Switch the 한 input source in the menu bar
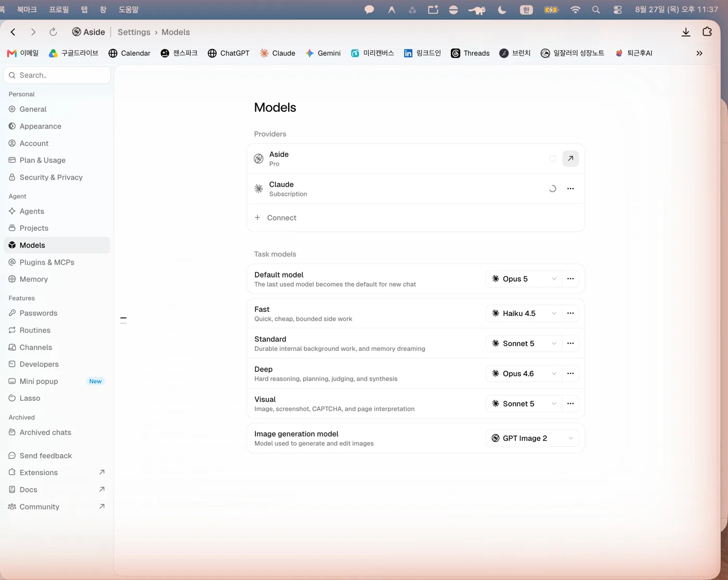 click(526, 9)
